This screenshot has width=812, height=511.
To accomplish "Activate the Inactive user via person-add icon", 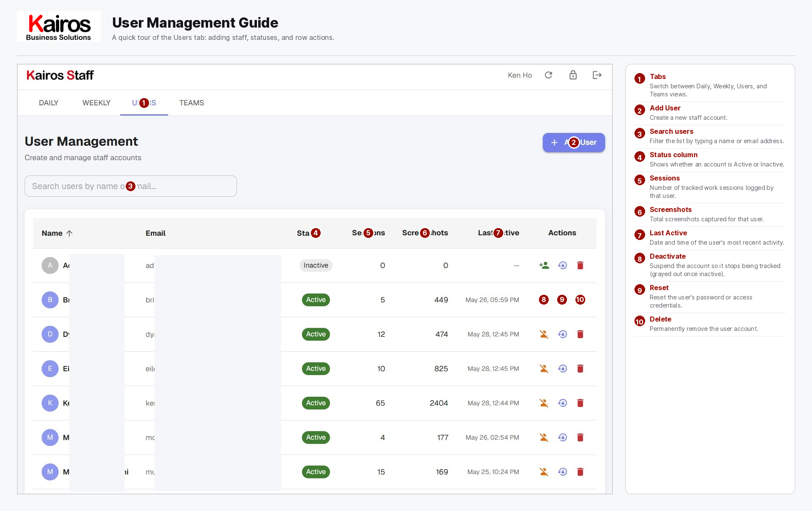I will coord(544,265).
